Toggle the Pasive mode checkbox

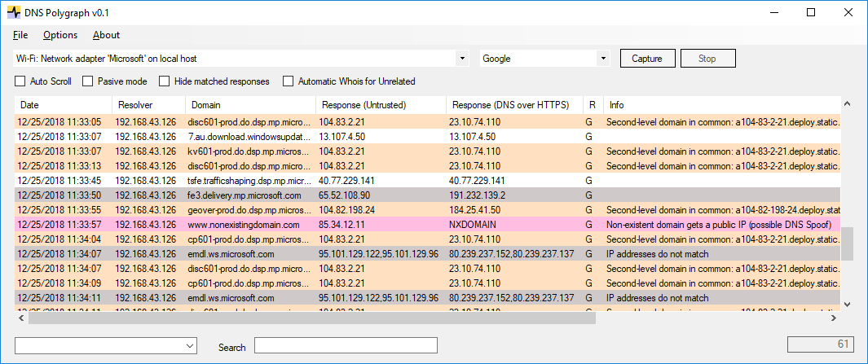tap(89, 81)
